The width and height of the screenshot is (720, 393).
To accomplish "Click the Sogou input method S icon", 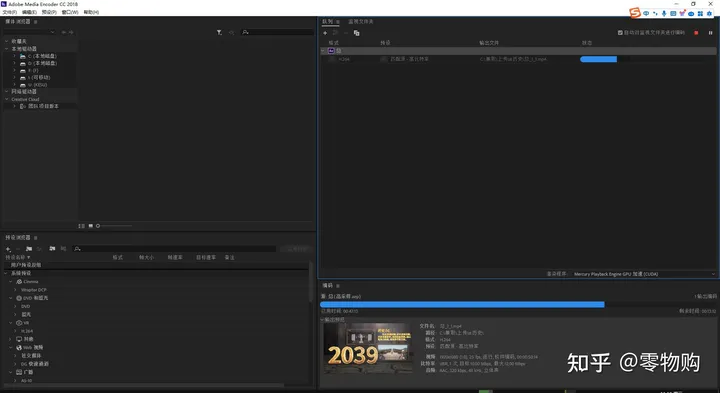I will pyautogui.click(x=635, y=13).
